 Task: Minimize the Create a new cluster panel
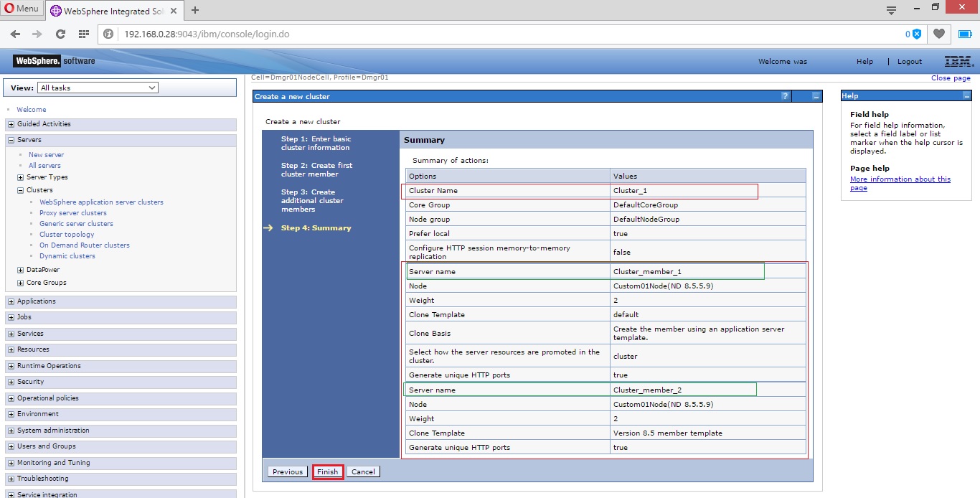pos(815,96)
